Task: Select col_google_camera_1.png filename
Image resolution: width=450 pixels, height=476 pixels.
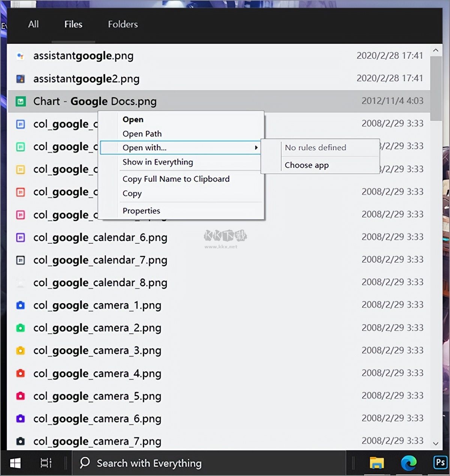Action: (x=97, y=305)
